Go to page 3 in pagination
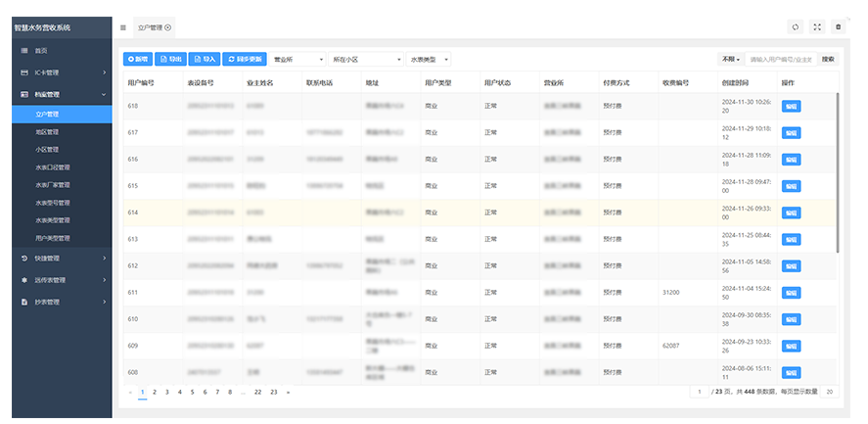Image resolution: width=868 pixels, height=424 pixels. (167, 392)
